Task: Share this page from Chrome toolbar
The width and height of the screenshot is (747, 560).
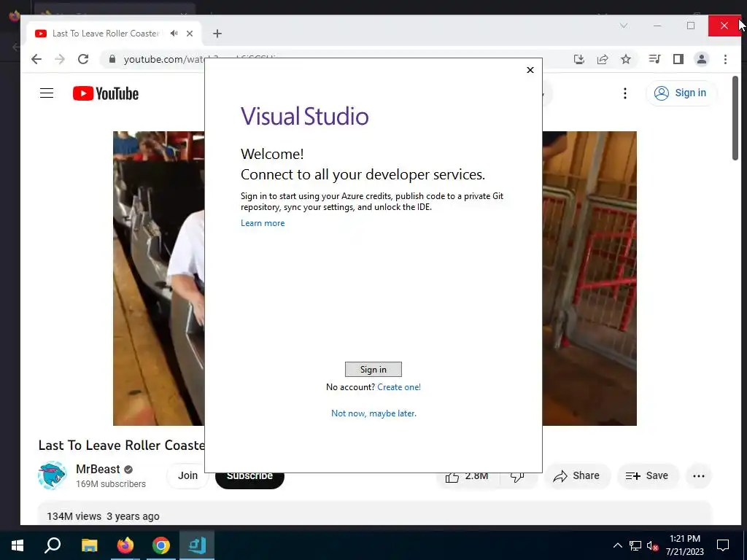Action: 603,59
